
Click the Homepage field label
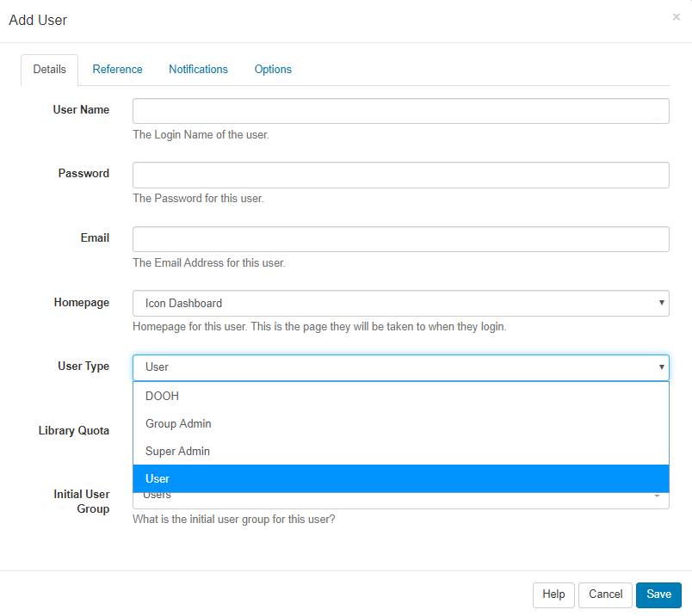click(x=81, y=303)
